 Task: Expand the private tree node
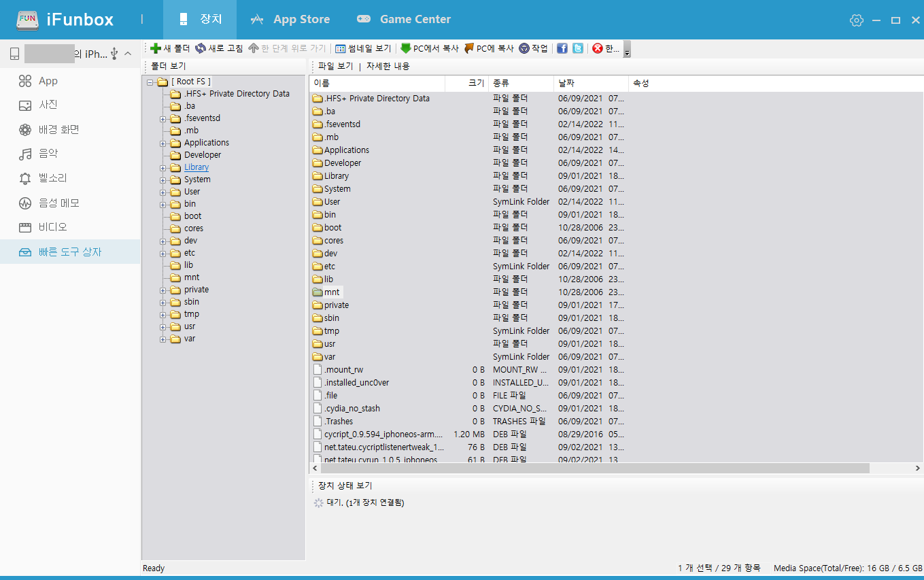click(x=163, y=290)
